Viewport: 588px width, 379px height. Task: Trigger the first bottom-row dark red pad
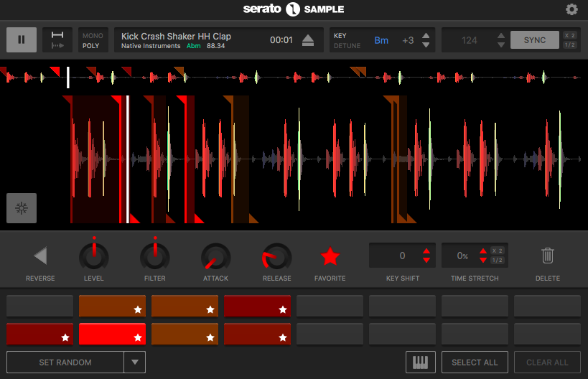[x=39, y=334]
